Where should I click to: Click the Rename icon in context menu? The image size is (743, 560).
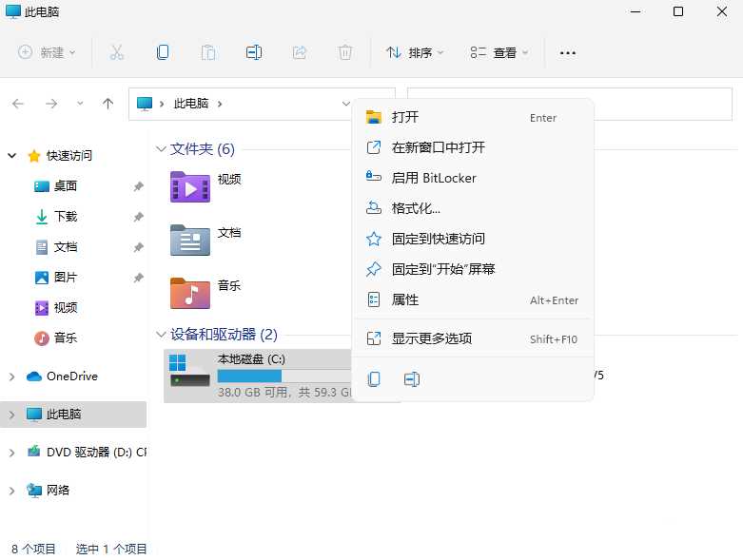[411, 379]
